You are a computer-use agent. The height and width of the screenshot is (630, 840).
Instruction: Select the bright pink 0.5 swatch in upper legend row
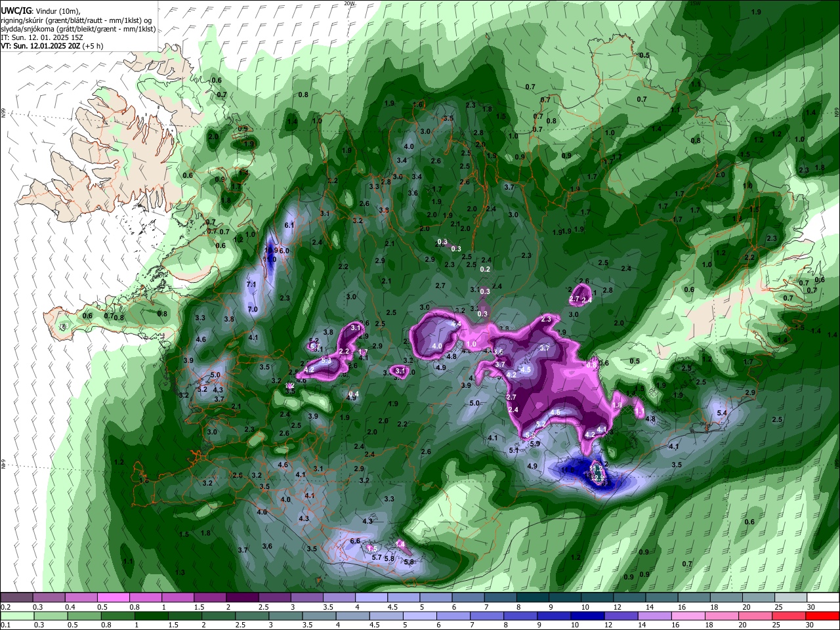tap(113, 597)
